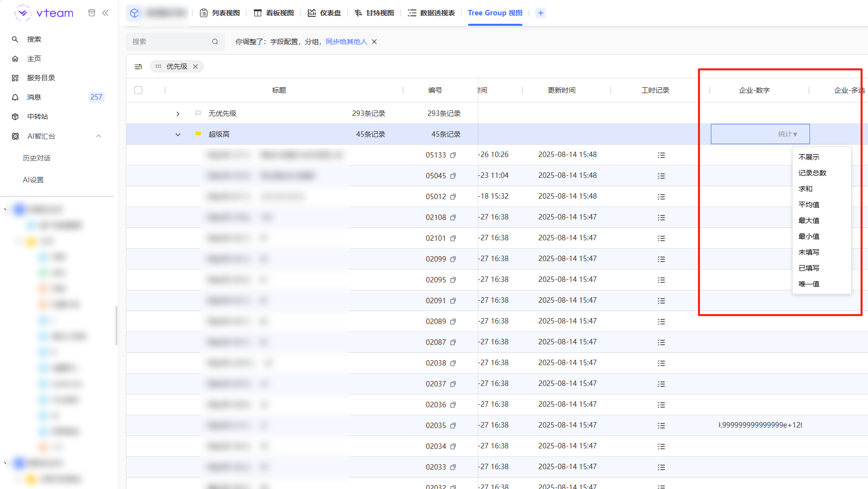The height and width of the screenshot is (489, 868).
Task: Switch to 列表视图 tab
Action: click(x=220, y=13)
